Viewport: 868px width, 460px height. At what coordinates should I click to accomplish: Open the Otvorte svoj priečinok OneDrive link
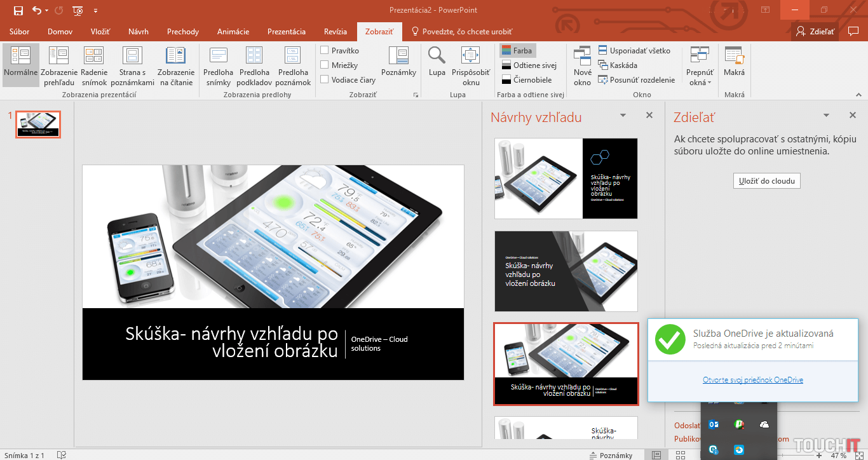[752, 380]
